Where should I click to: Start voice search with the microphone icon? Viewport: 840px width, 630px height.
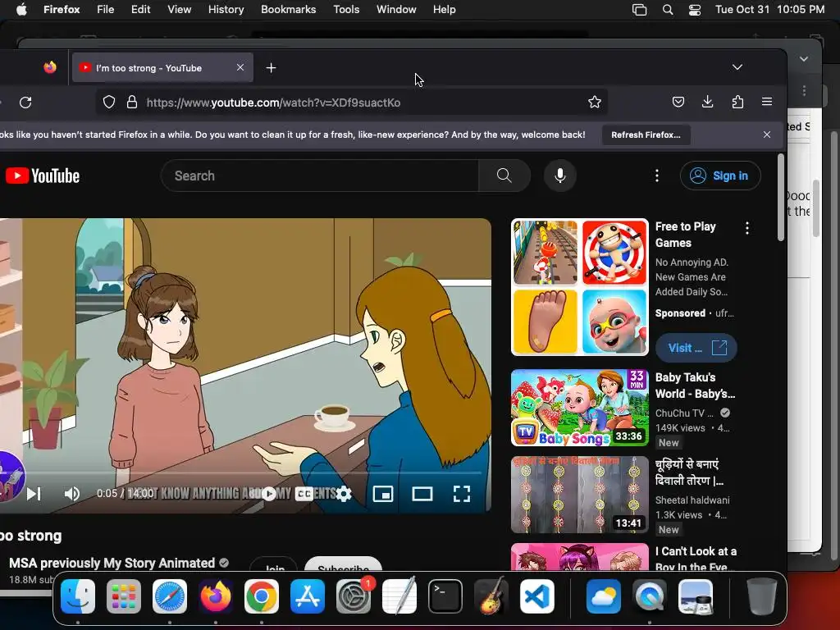coord(559,176)
